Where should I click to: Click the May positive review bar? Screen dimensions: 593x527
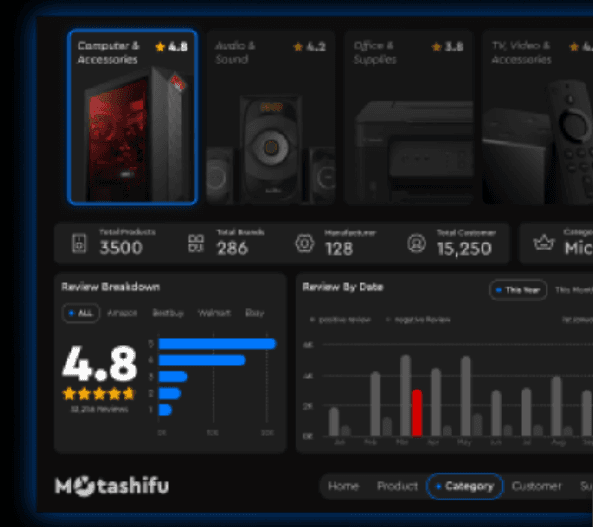(466, 396)
